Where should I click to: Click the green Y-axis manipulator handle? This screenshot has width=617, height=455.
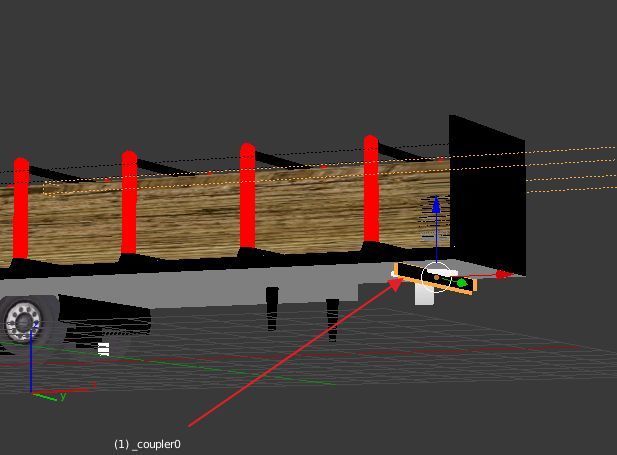point(462,283)
